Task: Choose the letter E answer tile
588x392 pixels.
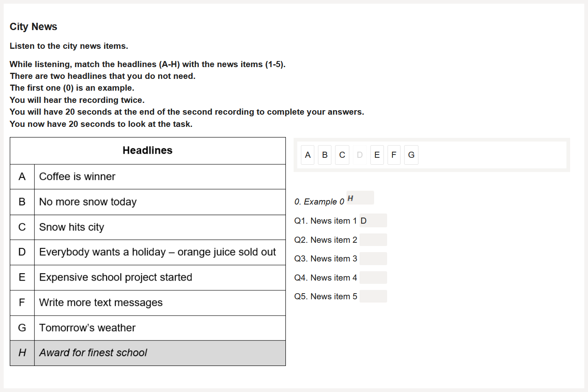Action: pyautogui.click(x=377, y=155)
